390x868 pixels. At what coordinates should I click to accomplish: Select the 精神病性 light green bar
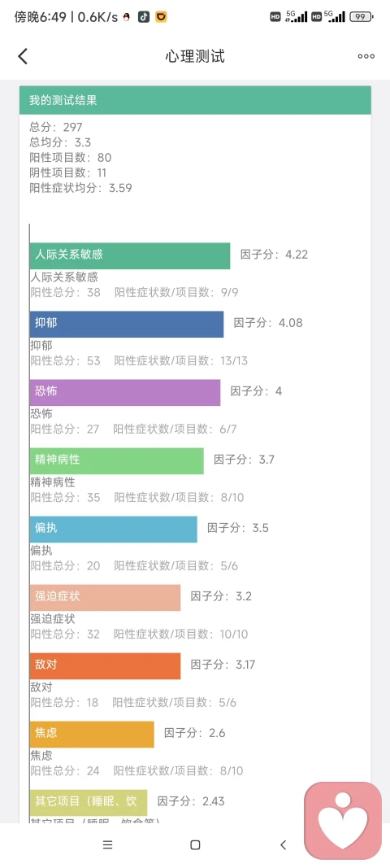click(x=117, y=461)
